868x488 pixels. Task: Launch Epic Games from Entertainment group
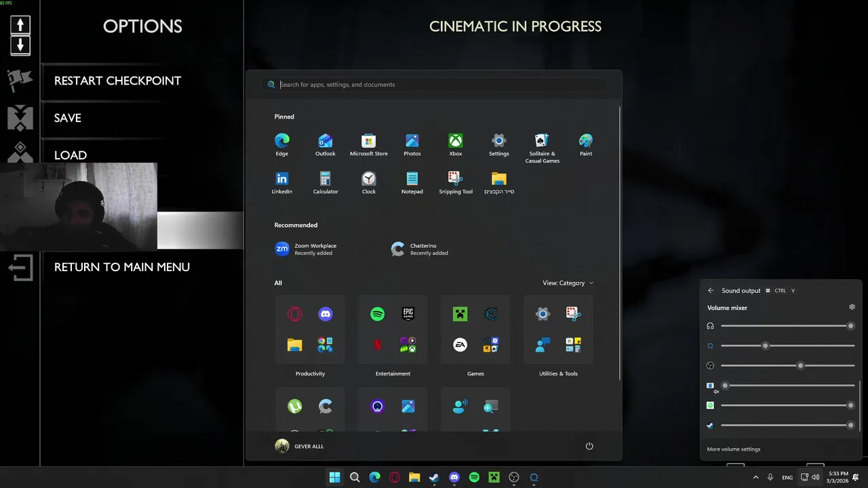pos(408,314)
